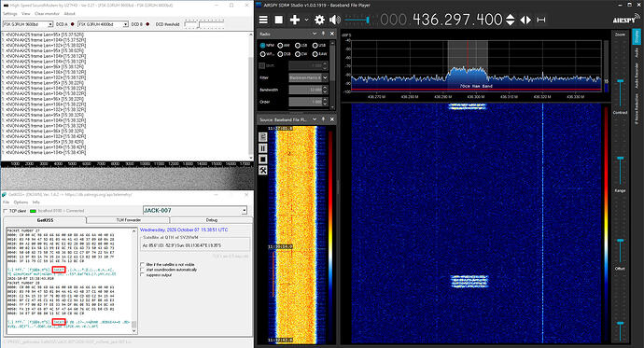Click the 70cm Ham Band spectrum label
This screenshot has height=348, width=644.
[x=476, y=86]
